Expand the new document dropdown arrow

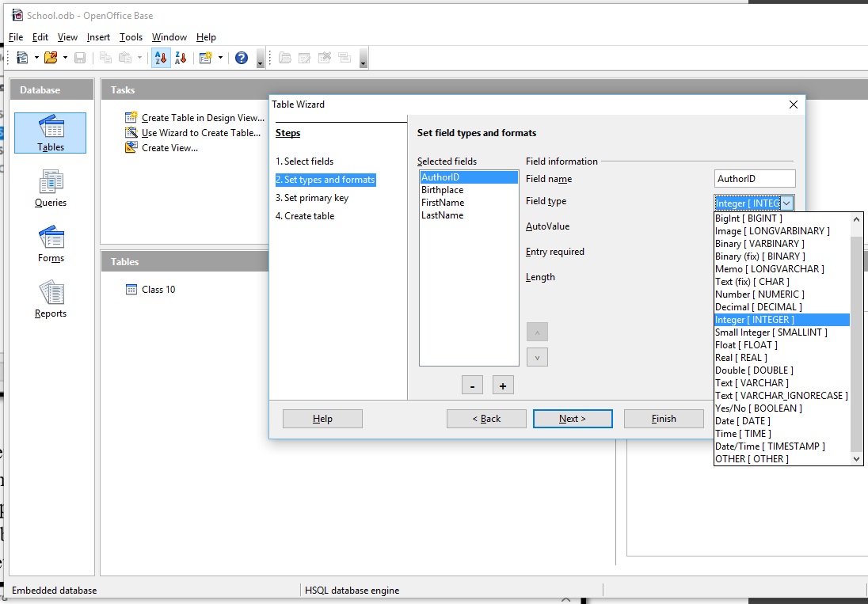click(35, 58)
